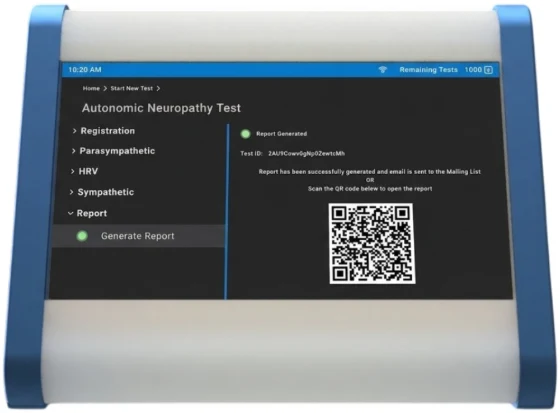560x413 pixels.
Task: Click the chevron after Start New Test
Action: tap(158, 88)
